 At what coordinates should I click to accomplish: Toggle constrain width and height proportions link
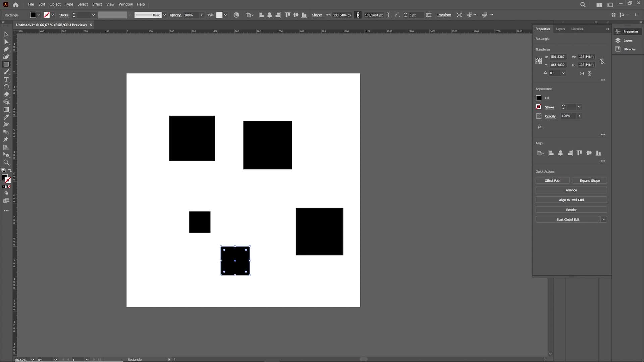tap(602, 61)
